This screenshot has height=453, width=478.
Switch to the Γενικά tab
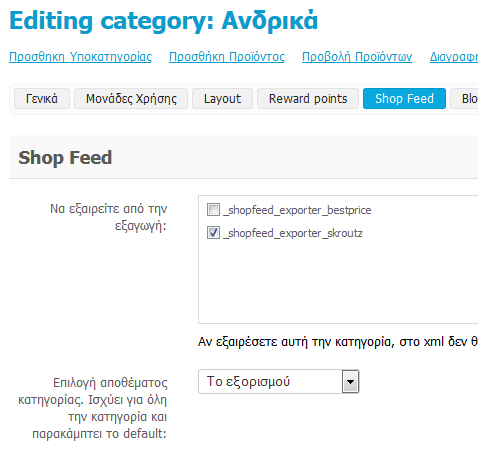[42, 99]
